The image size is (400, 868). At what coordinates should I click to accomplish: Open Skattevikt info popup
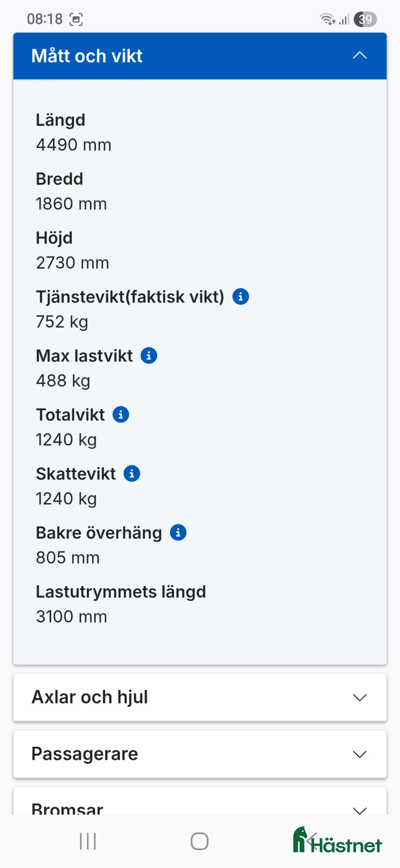[132, 473]
